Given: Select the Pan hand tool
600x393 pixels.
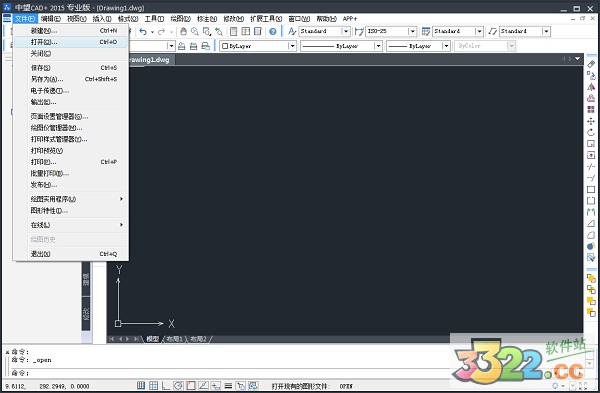Looking at the screenshot, I should pos(183,31).
